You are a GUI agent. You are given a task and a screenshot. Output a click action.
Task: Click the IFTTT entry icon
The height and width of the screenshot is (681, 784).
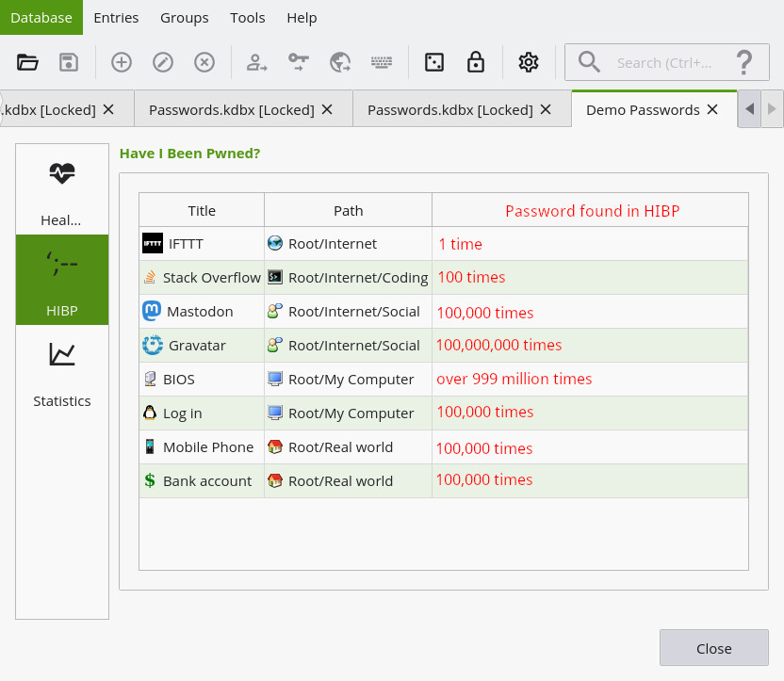coord(153,243)
